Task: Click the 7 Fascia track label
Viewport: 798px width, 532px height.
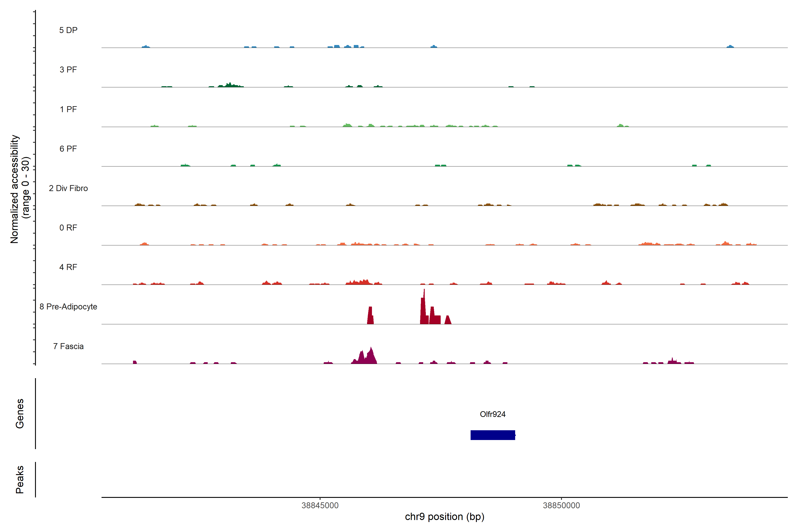Action: [68, 346]
